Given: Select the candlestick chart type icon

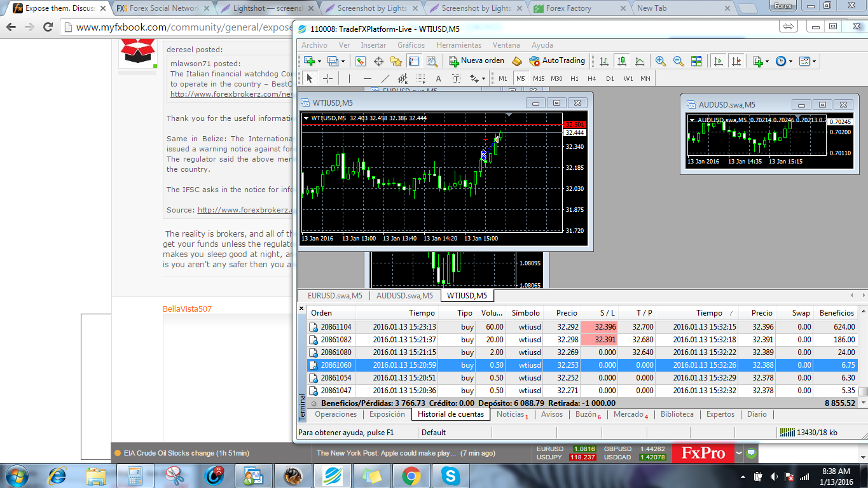Looking at the screenshot, I should coord(622,61).
